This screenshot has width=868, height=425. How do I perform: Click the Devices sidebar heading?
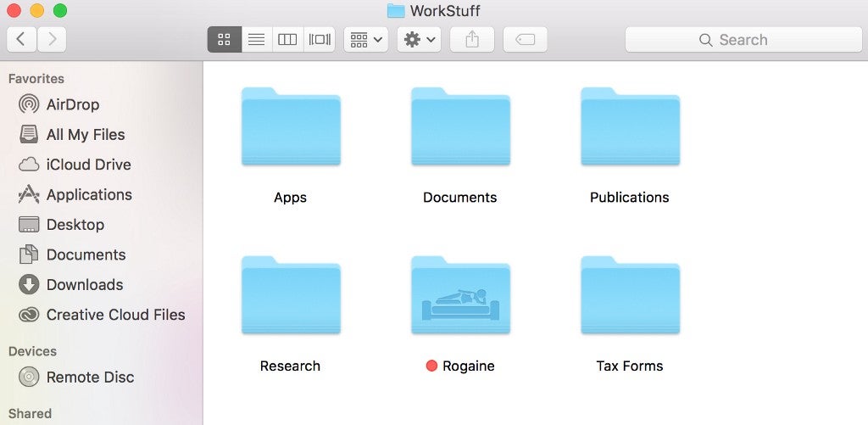tap(32, 351)
